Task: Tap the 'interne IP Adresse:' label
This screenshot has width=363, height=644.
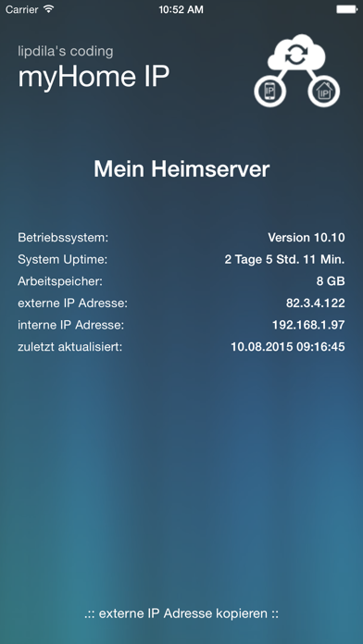Action: (70, 326)
